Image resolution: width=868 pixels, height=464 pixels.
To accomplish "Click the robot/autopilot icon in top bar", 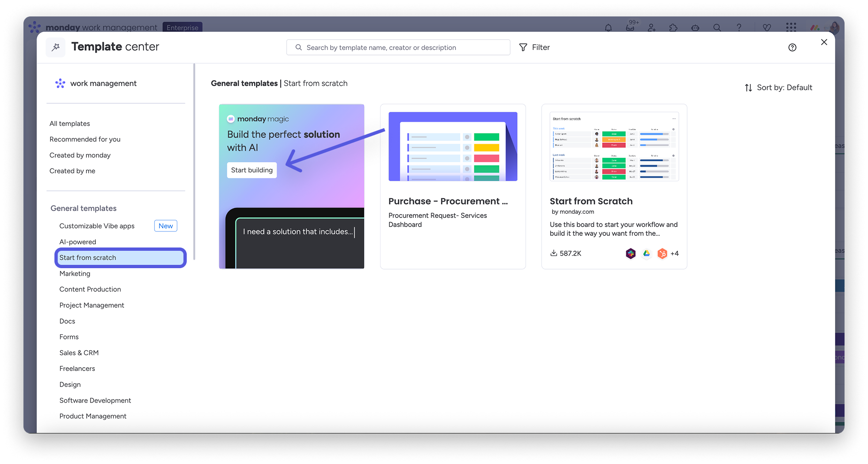I will point(695,28).
